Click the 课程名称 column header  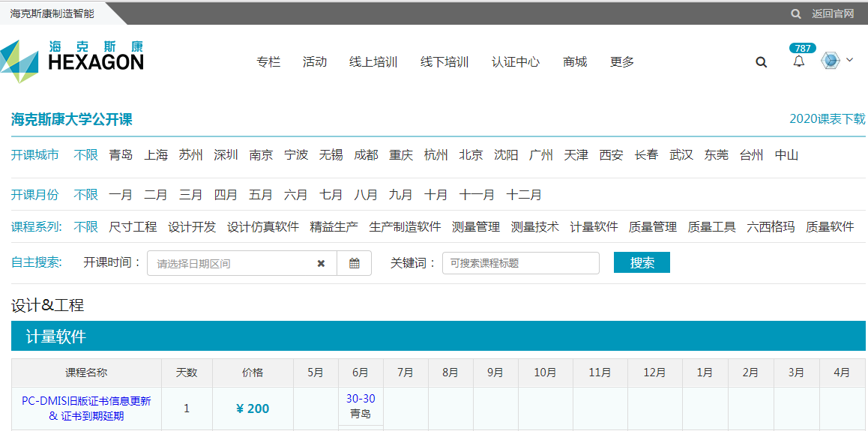86,373
